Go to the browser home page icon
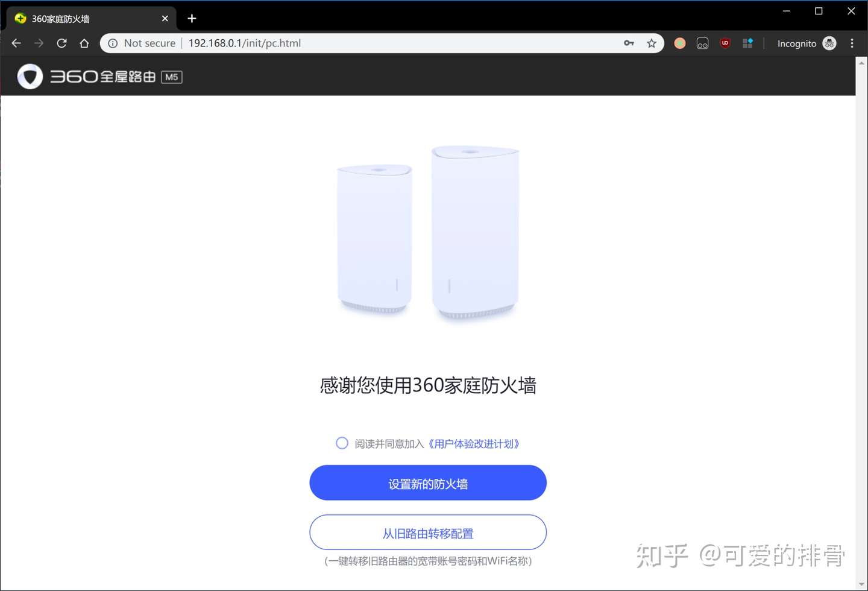Screen dimensions: 868x591 pyautogui.click(x=84, y=43)
